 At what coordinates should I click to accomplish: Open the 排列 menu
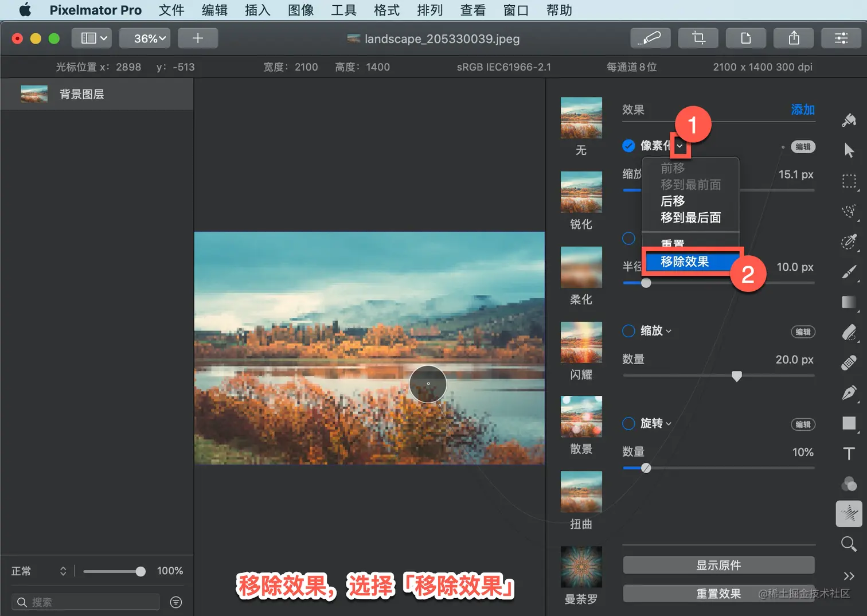point(429,10)
